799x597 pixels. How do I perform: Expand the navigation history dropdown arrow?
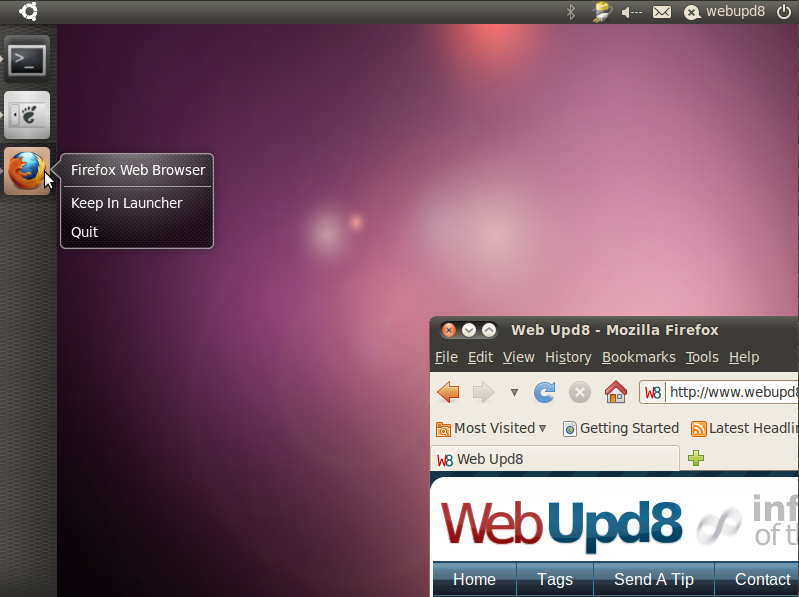tap(514, 392)
